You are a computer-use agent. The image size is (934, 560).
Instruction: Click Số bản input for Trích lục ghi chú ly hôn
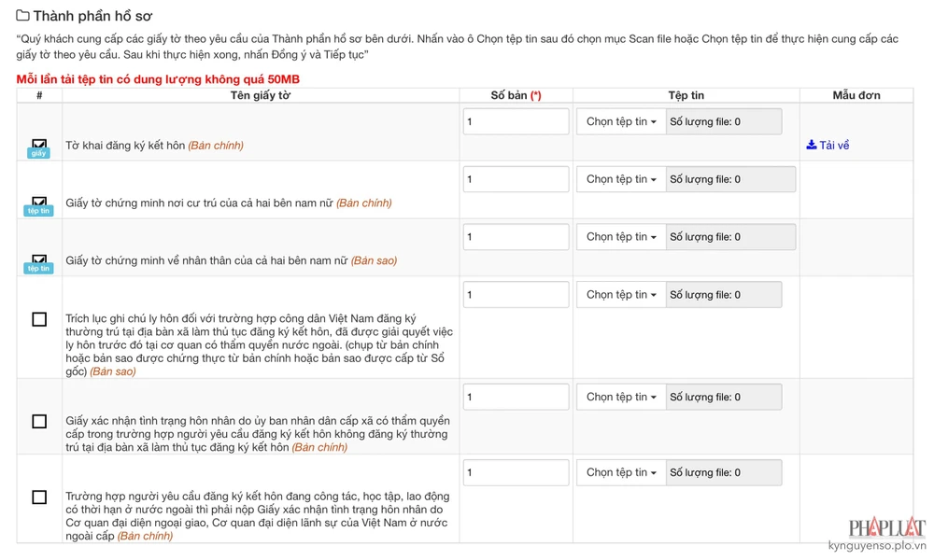pos(516,295)
